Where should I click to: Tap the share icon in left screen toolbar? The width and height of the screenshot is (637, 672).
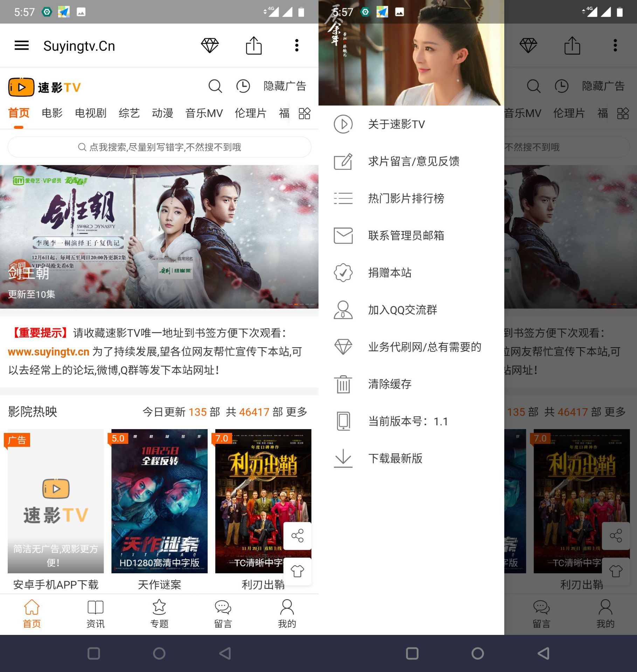(254, 45)
